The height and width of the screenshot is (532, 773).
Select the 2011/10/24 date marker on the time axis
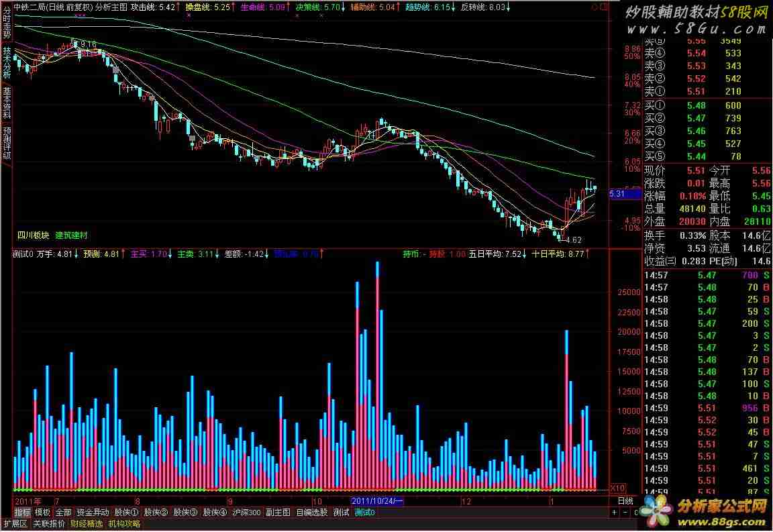click(x=376, y=501)
